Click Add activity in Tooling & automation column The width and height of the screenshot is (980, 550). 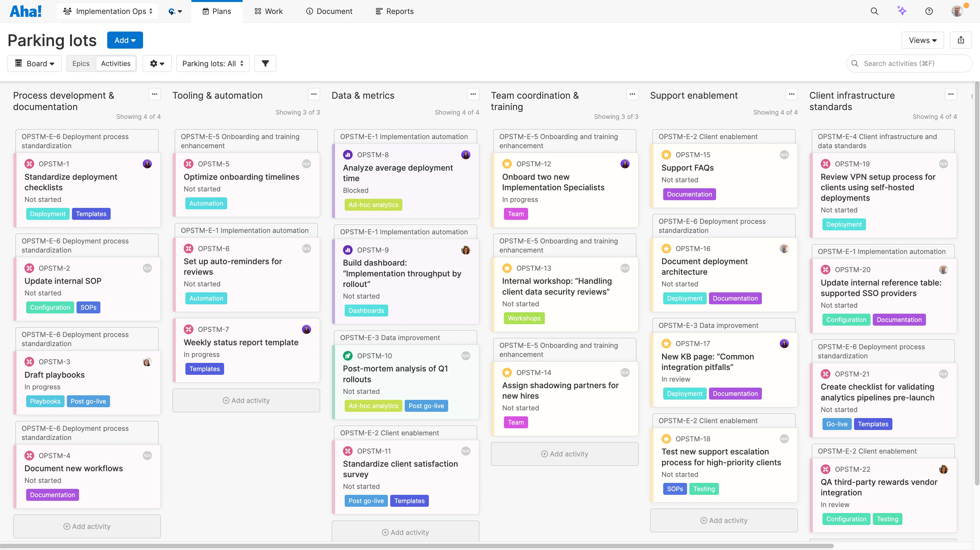click(246, 400)
